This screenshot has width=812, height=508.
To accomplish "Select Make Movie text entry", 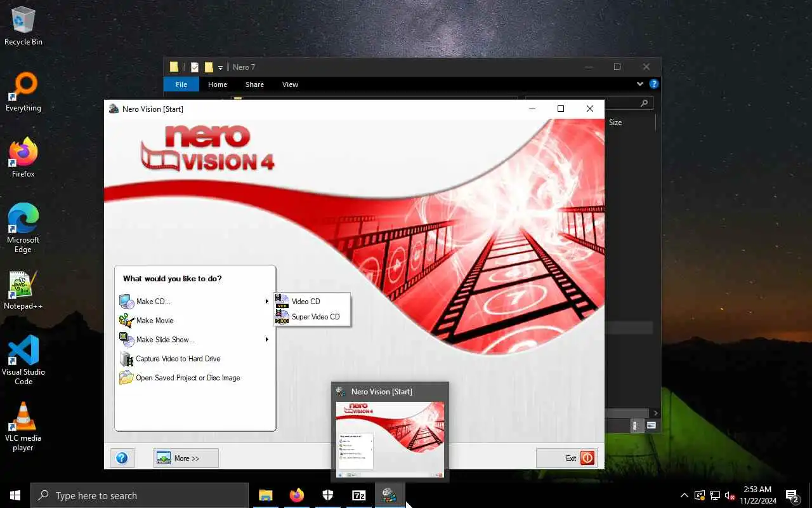I will coord(155,321).
